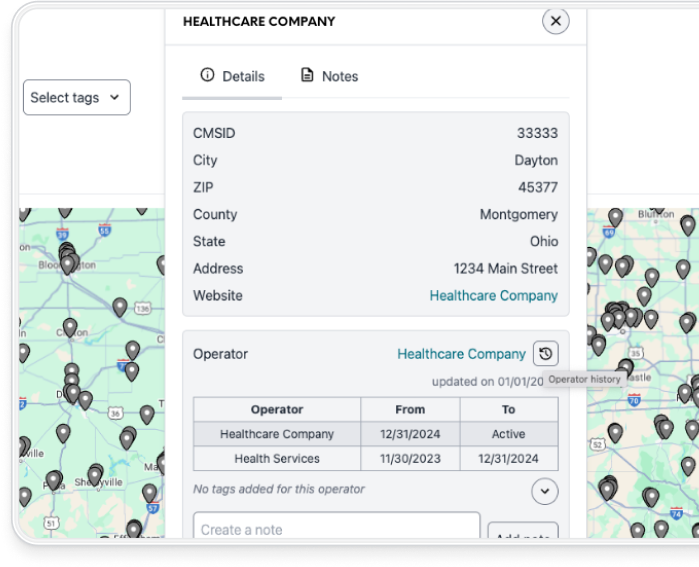The height and width of the screenshot is (567, 699).
Task: Click the From column header
Action: click(410, 409)
